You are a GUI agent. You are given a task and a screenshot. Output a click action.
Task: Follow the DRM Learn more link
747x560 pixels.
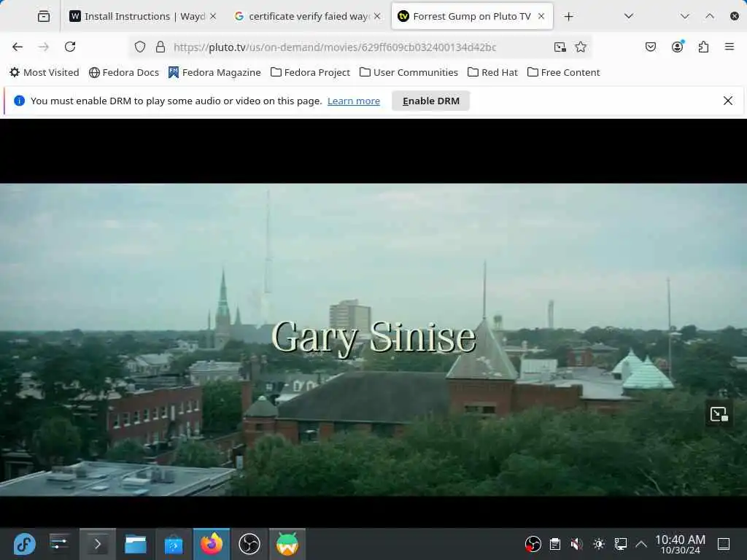click(x=354, y=101)
